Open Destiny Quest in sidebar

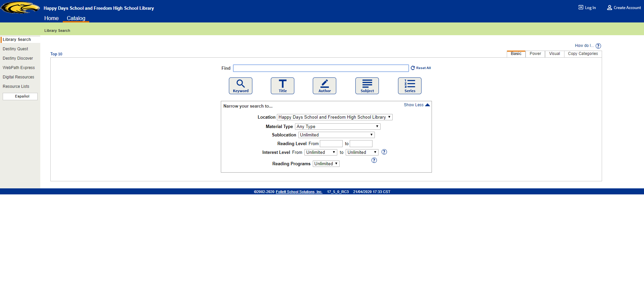(15, 49)
